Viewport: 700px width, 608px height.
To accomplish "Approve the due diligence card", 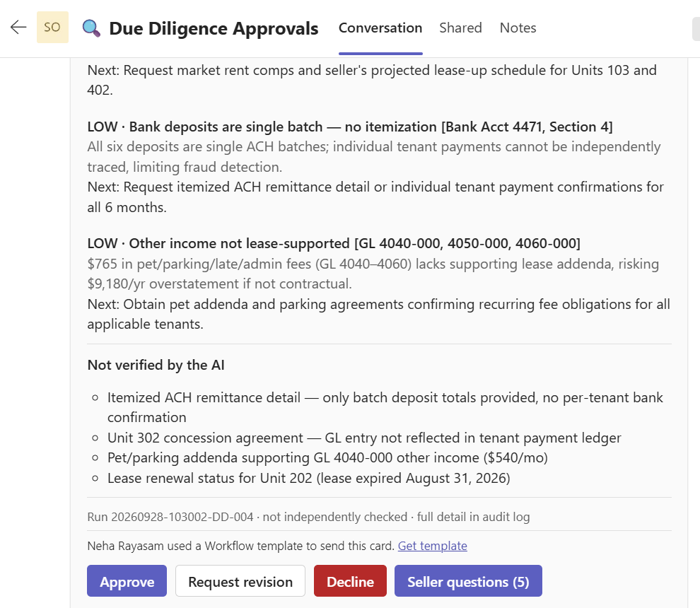I will pyautogui.click(x=127, y=580).
